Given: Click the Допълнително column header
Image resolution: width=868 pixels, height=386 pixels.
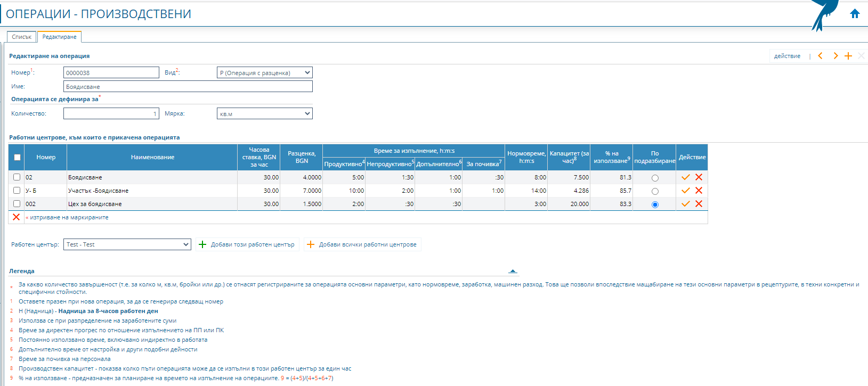Looking at the screenshot, I should pyautogui.click(x=439, y=164).
